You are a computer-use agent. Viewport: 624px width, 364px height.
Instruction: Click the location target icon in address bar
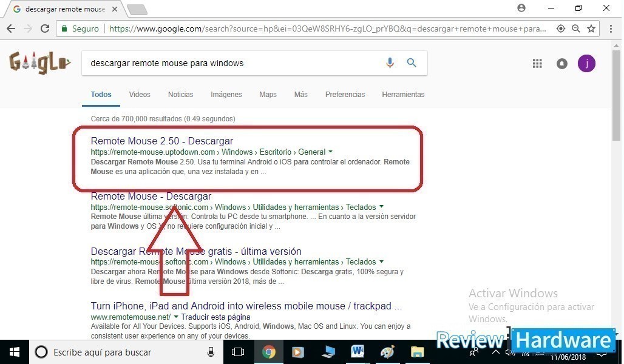click(561, 29)
